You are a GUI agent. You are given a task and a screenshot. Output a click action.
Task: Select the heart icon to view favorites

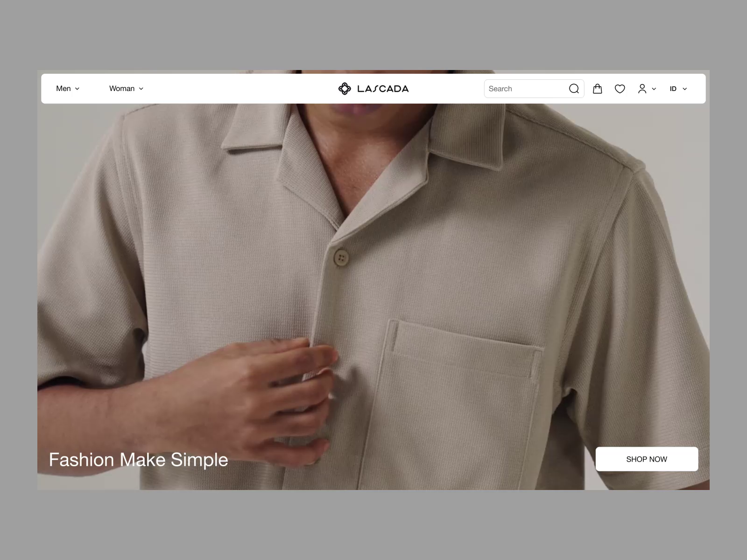[620, 89]
